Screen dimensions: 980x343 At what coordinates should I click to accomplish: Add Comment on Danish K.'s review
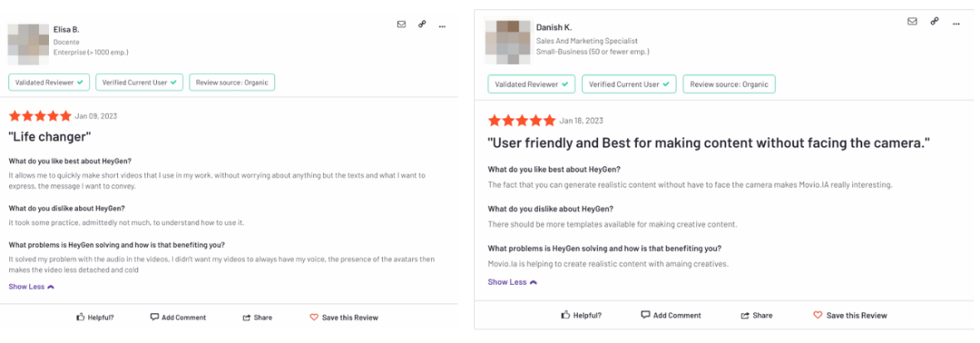(x=671, y=316)
